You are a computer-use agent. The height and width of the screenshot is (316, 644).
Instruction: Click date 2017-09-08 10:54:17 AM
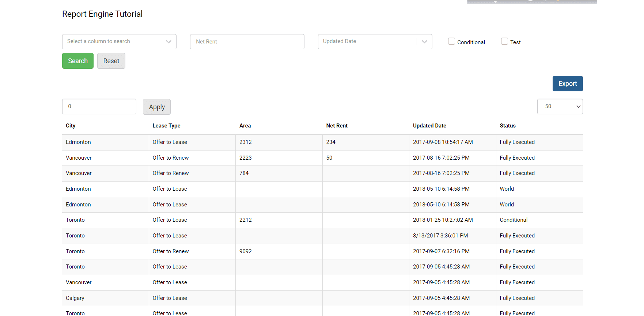coord(443,142)
